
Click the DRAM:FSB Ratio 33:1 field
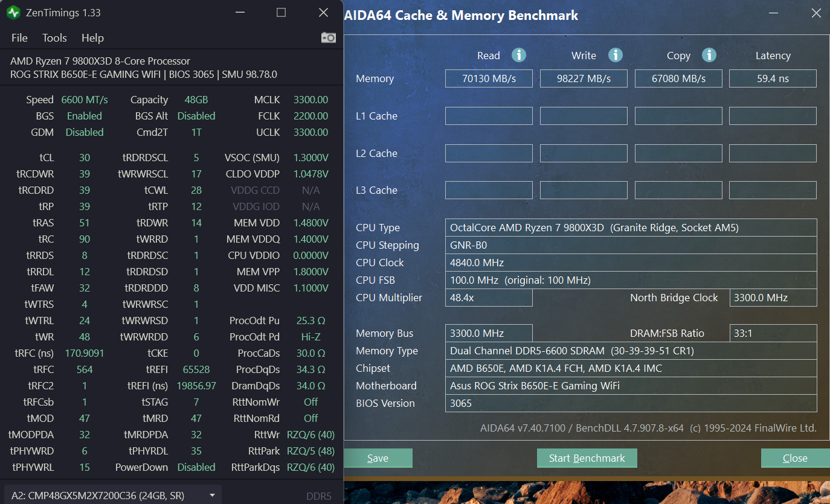point(773,333)
